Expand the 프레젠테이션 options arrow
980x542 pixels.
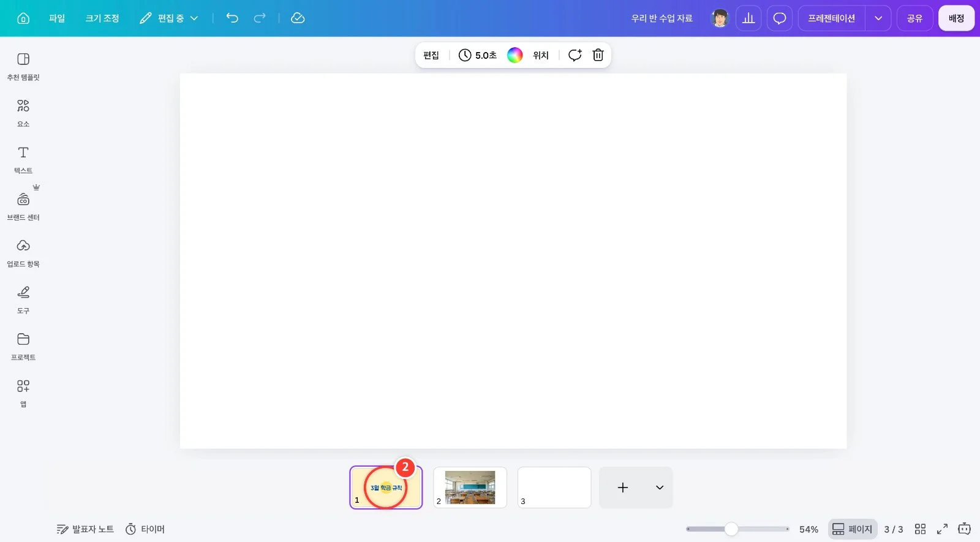(878, 18)
